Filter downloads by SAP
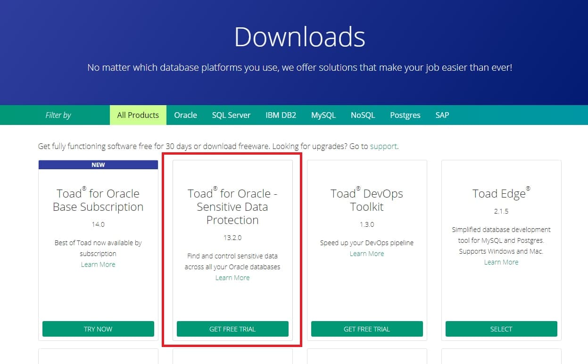This screenshot has width=588, height=364. (442, 115)
